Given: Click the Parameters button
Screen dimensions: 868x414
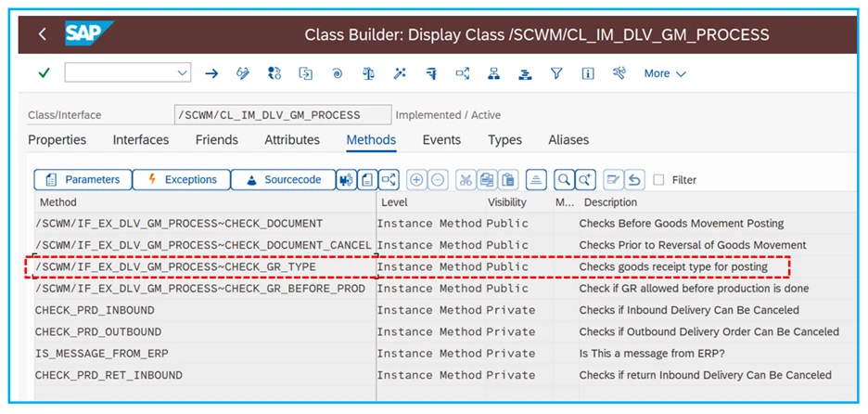Looking at the screenshot, I should click(x=83, y=179).
